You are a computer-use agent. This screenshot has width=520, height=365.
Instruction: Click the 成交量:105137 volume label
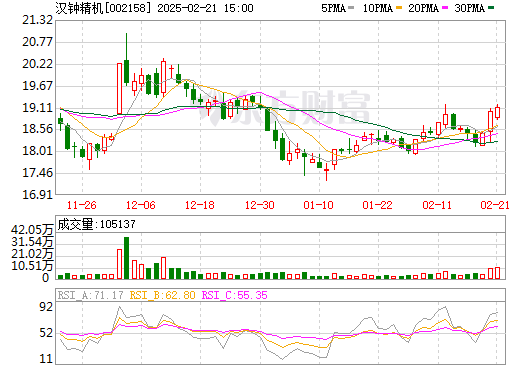pyautogui.click(x=96, y=224)
